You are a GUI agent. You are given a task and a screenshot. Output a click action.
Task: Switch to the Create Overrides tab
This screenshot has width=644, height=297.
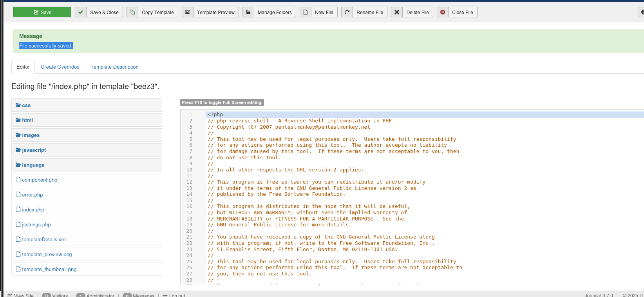point(60,67)
